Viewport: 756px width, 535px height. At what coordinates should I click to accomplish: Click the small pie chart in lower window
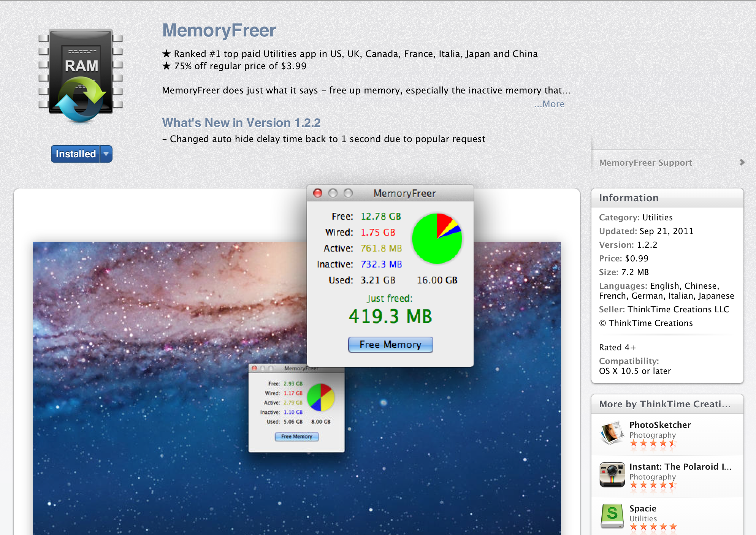click(320, 397)
